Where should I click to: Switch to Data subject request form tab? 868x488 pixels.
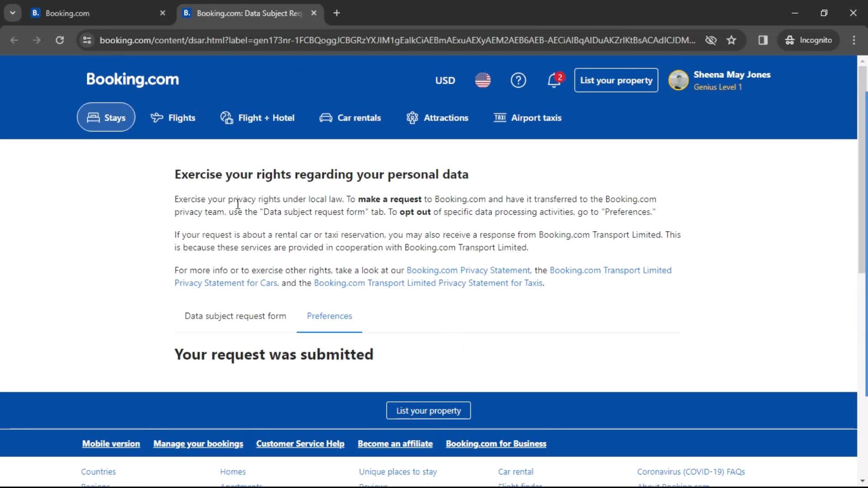coord(235,316)
